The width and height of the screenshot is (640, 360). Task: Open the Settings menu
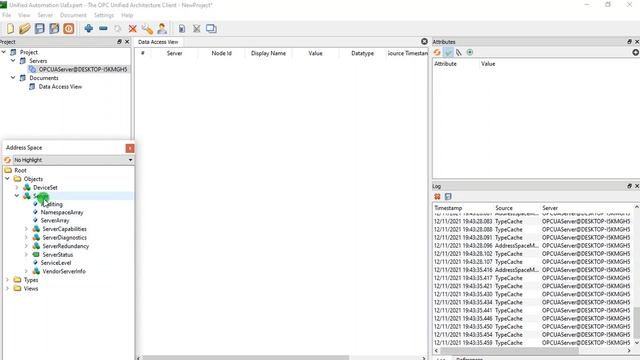coord(104,15)
